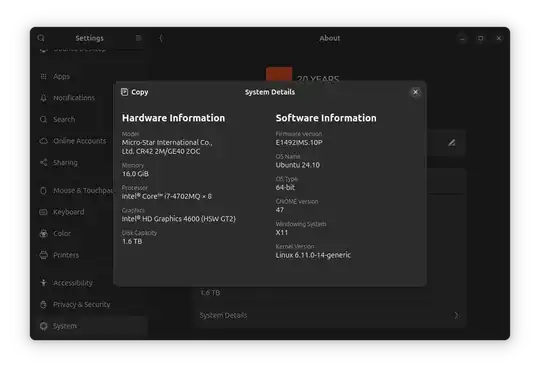Image resolution: width=540 pixels, height=373 pixels.
Task: Go back using the About header arrow
Action: point(161,38)
